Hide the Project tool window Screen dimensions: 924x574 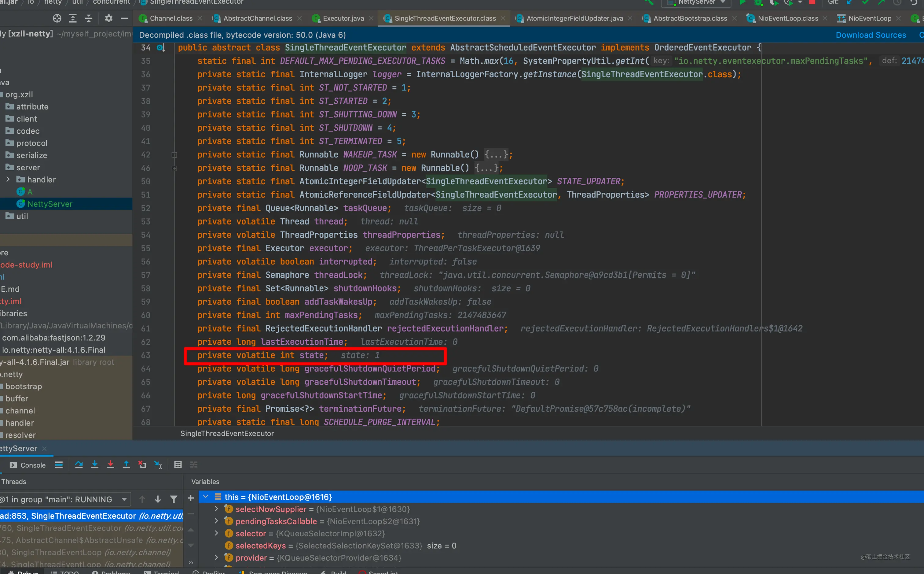point(124,18)
